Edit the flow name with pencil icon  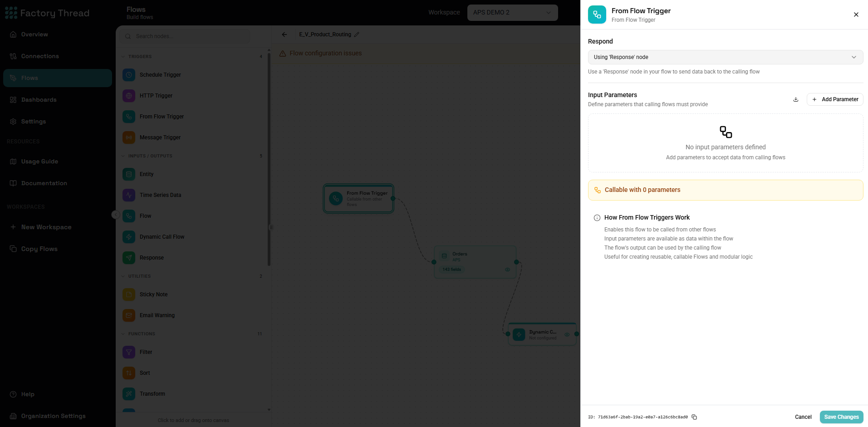click(x=357, y=34)
